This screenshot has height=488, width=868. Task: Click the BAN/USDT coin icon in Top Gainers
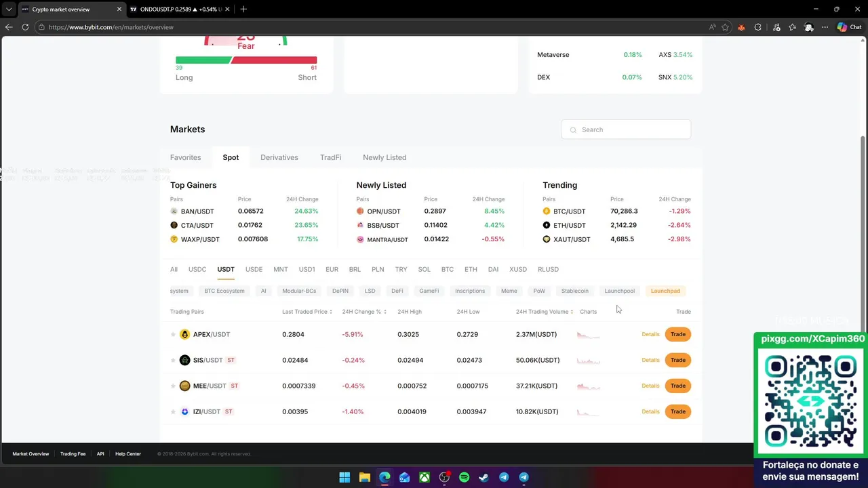point(174,211)
